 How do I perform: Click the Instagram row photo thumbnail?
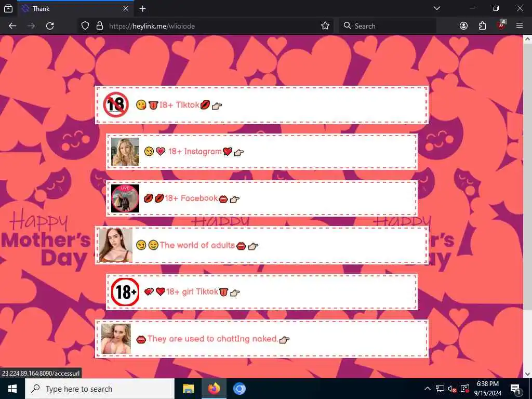125,152
